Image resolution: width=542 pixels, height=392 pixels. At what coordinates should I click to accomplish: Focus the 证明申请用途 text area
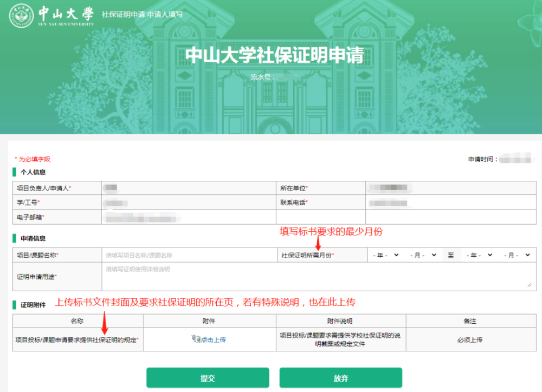tap(319, 276)
